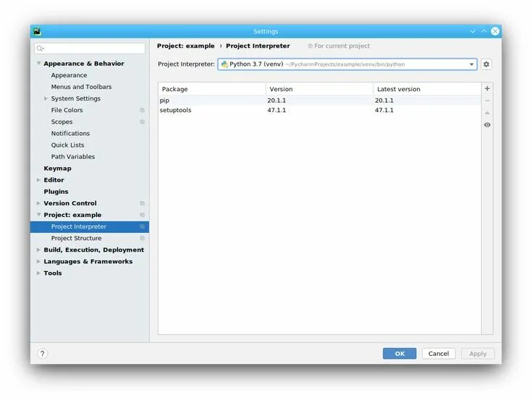Screen dimensions: 532x400
Task: Open the Plugins settings
Action: [56, 192]
